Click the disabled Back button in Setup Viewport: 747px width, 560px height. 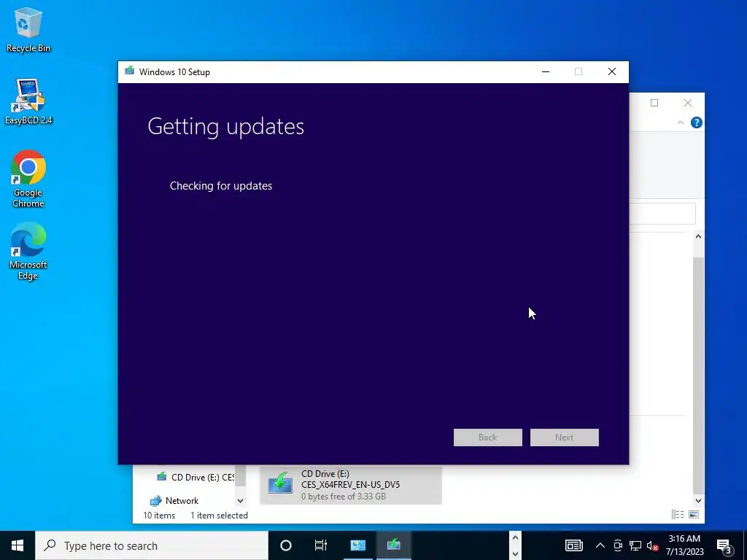[487, 437]
